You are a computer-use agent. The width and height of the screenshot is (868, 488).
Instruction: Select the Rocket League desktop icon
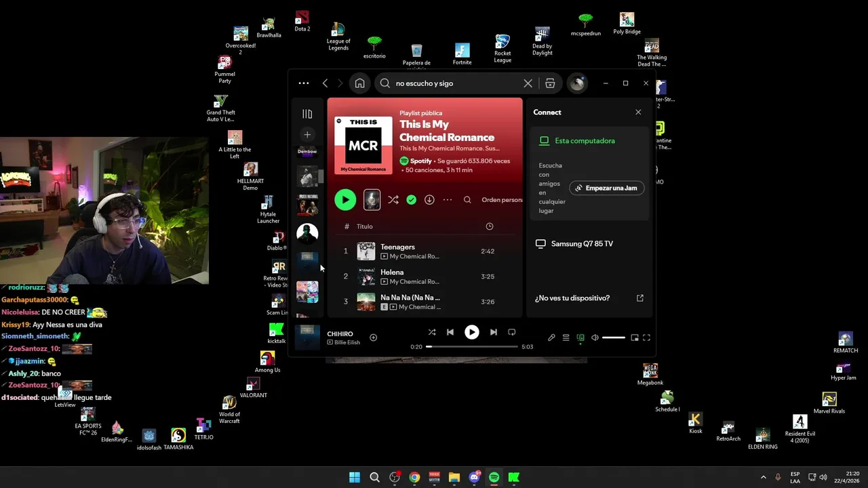502,49
